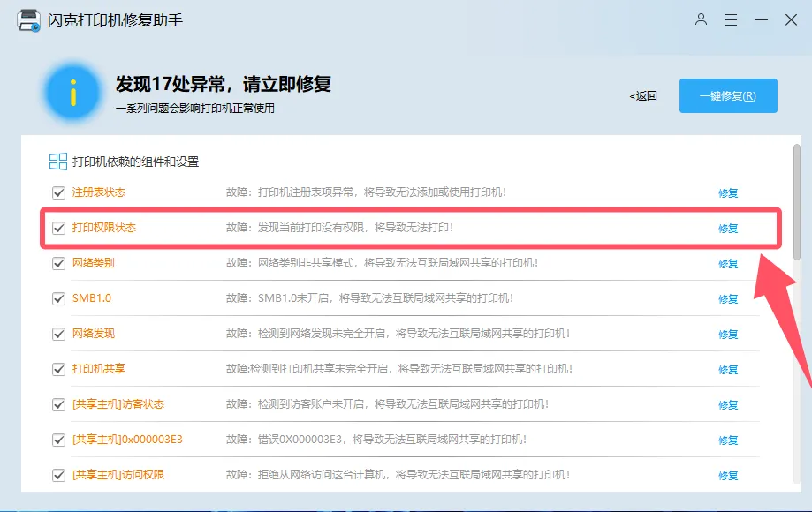
Task: Click 修复 for [共享主机]0x000003E3 row
Action: click(x=728, y=440)
